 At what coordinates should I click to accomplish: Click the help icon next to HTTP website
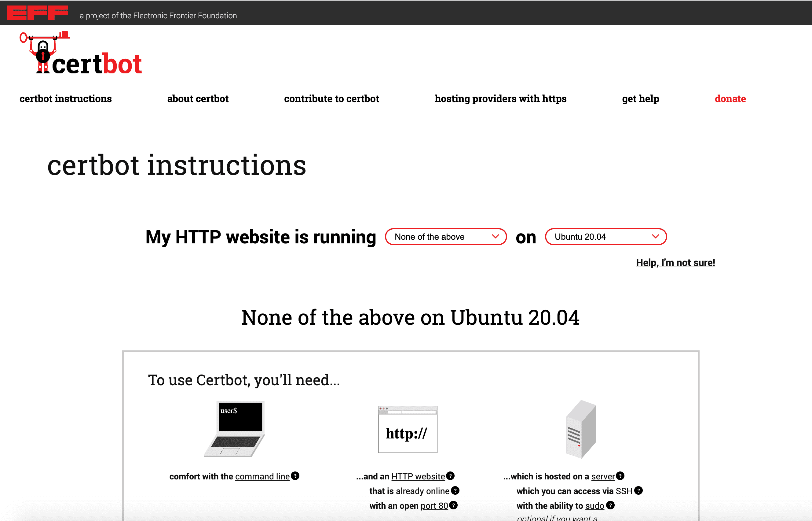tap(450, 476)
